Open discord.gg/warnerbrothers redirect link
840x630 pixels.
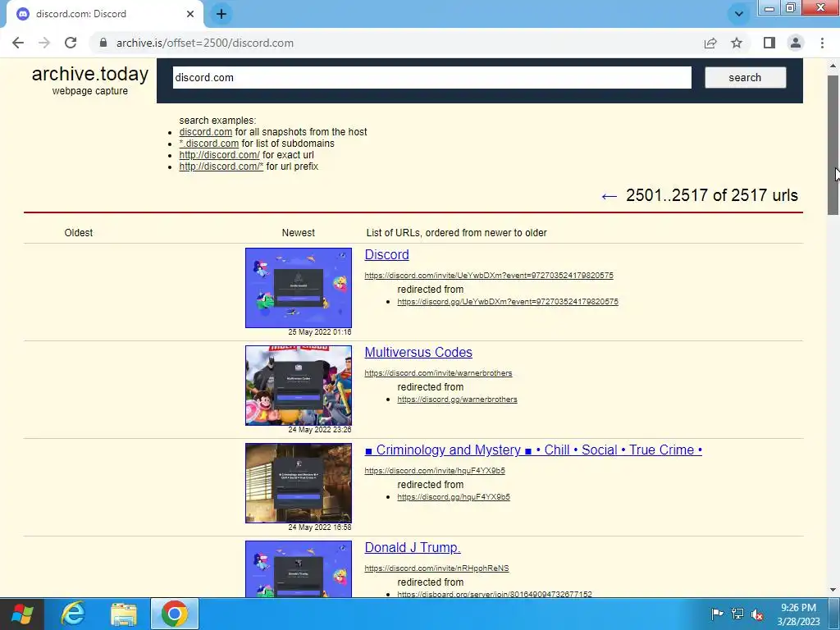(x=458, y=399)
